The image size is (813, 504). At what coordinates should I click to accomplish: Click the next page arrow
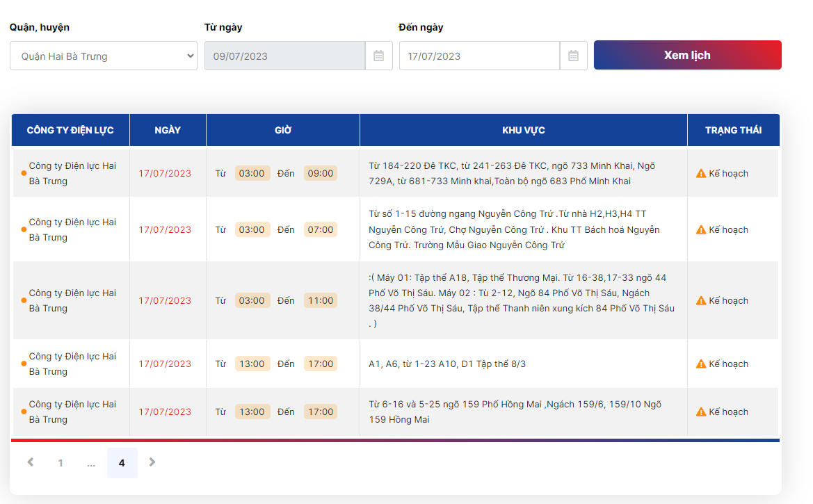(152, 462)
